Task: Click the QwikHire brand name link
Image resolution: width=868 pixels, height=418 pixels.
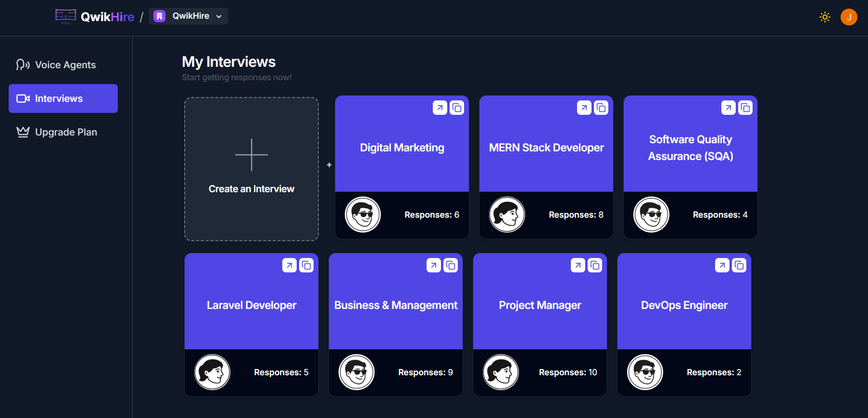Action: click(x=107, y=17)
